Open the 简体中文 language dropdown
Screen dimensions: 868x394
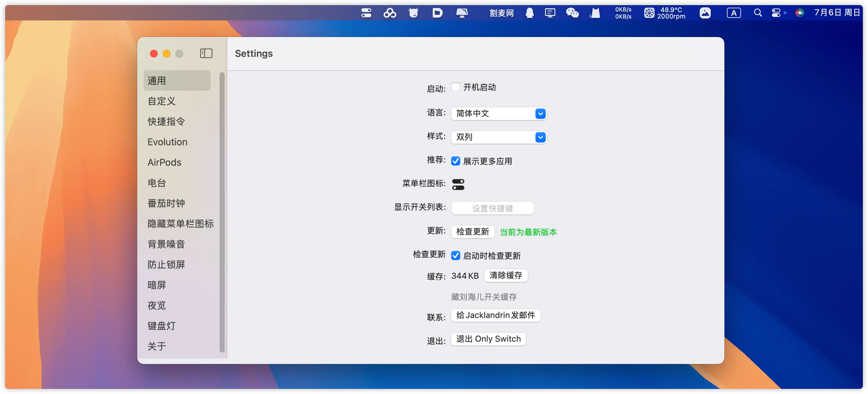[x=499, y=114]
